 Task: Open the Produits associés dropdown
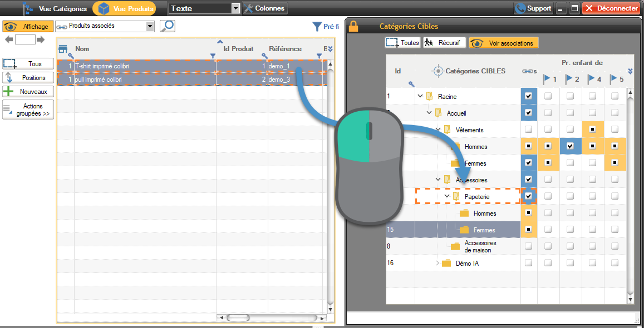[x=150, y=26]
